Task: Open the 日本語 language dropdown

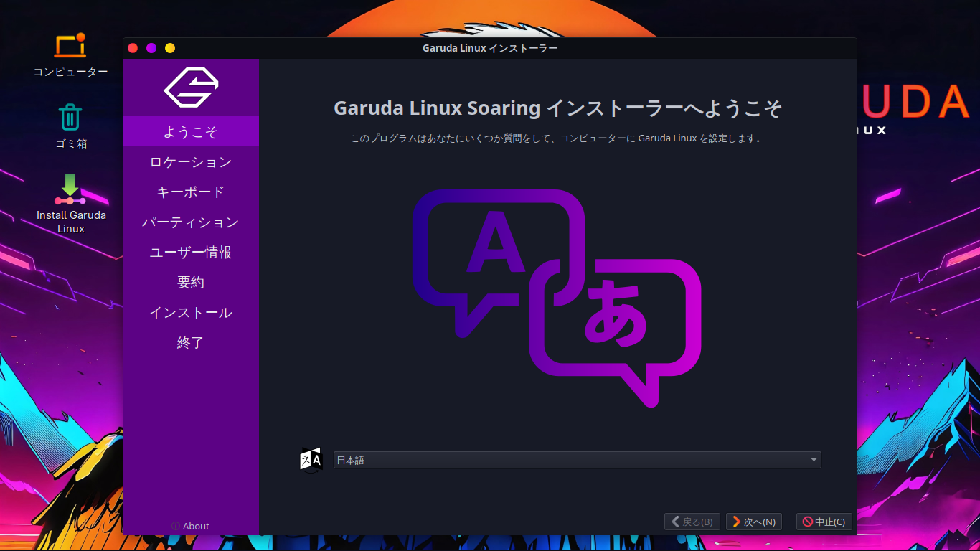Action: click(578, 460)
